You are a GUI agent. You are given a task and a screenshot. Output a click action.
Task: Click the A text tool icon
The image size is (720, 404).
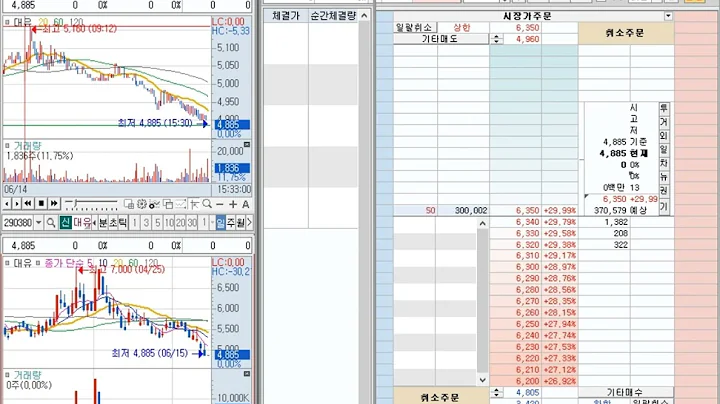246,204
